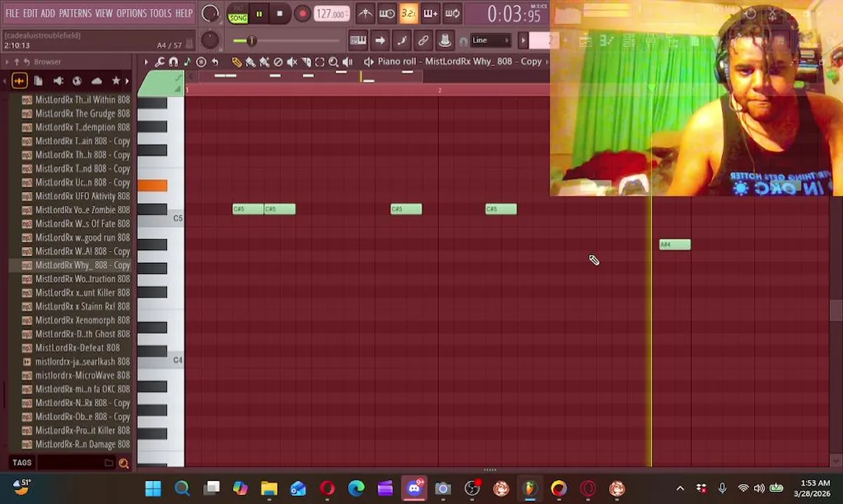The width and height of the screenshot is (843, 504).
Task: Toggle the metronome button
Action: click(x=365, y=13)
